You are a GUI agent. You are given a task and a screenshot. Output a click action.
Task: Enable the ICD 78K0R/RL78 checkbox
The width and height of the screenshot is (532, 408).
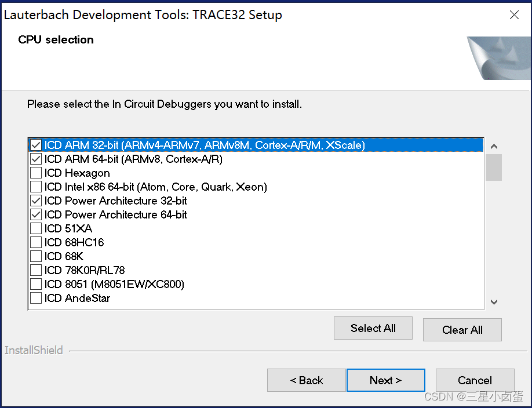click(x=36, y=270)
